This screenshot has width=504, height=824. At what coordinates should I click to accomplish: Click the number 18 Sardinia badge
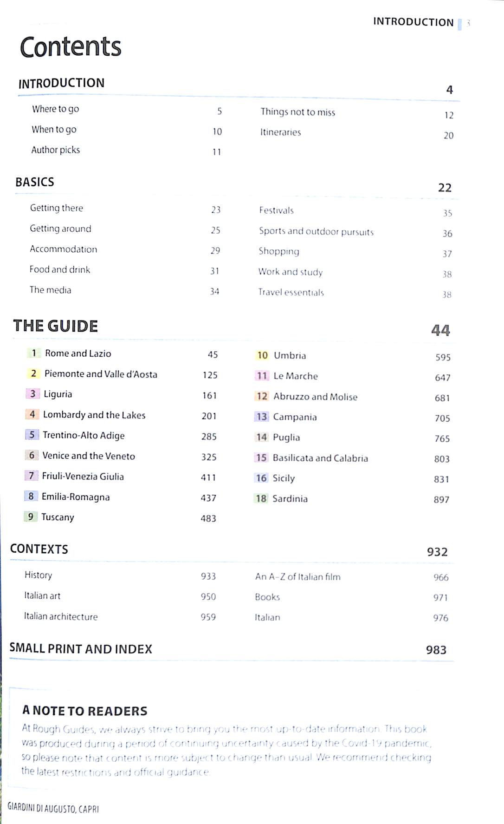click(x=261, y=498)
